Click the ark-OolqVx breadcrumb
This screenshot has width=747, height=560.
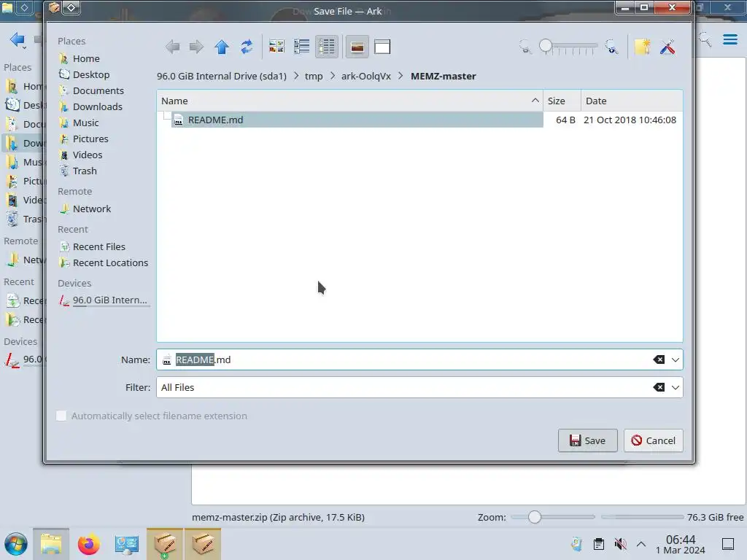click(366, 76)
